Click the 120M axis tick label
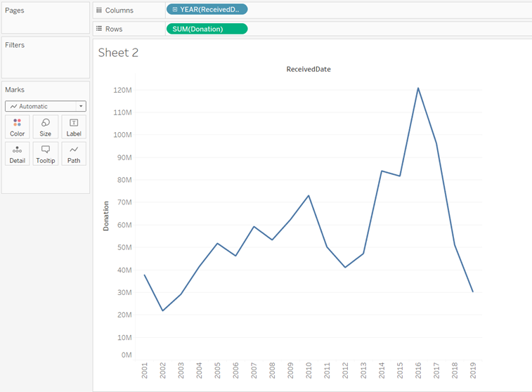Image resolution: width=532 pixels, height=392 pixels. click(x=122, y=90)
